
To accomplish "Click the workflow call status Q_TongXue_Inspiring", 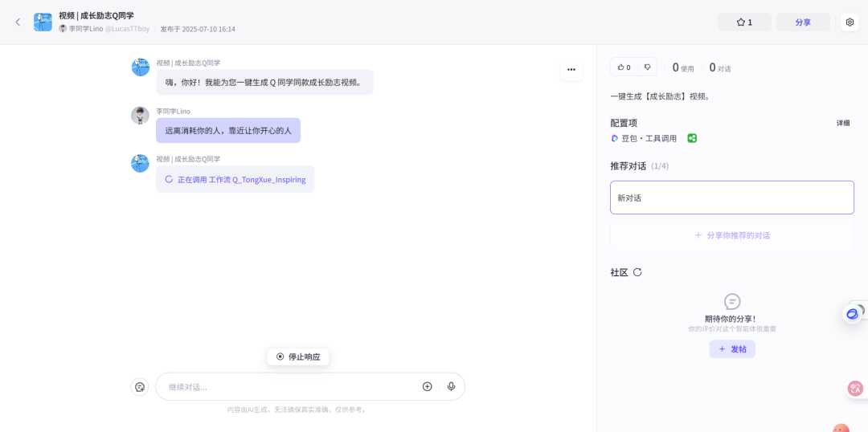I will pyautogui.click(x=235, y=179).
